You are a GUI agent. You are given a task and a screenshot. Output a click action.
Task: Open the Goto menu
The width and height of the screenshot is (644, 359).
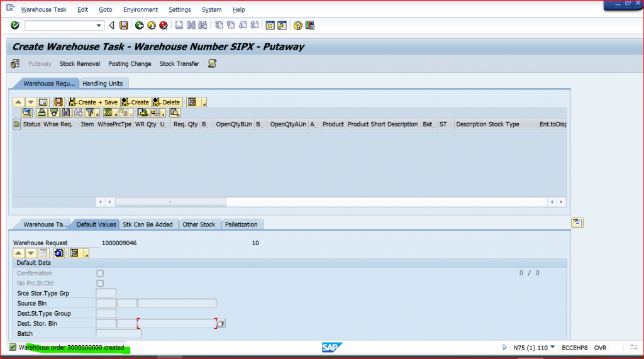point(106,9)
